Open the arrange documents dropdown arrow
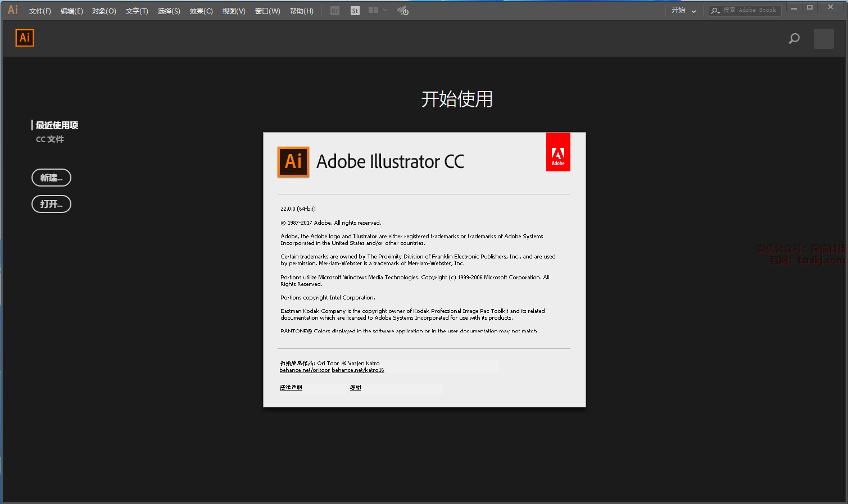Image resolution: width=848 pixels, height=504 pixels. pyautogui.click(x=386, y=10)
